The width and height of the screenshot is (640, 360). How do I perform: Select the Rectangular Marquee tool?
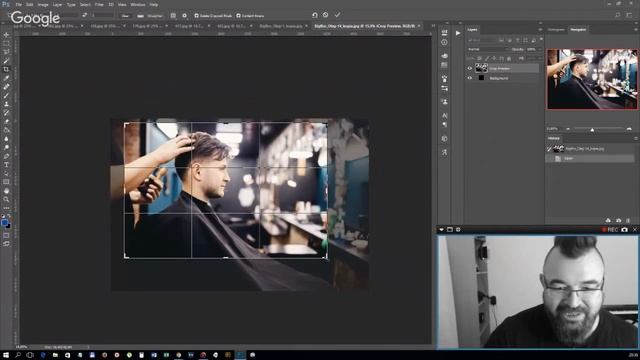[6, 43]
